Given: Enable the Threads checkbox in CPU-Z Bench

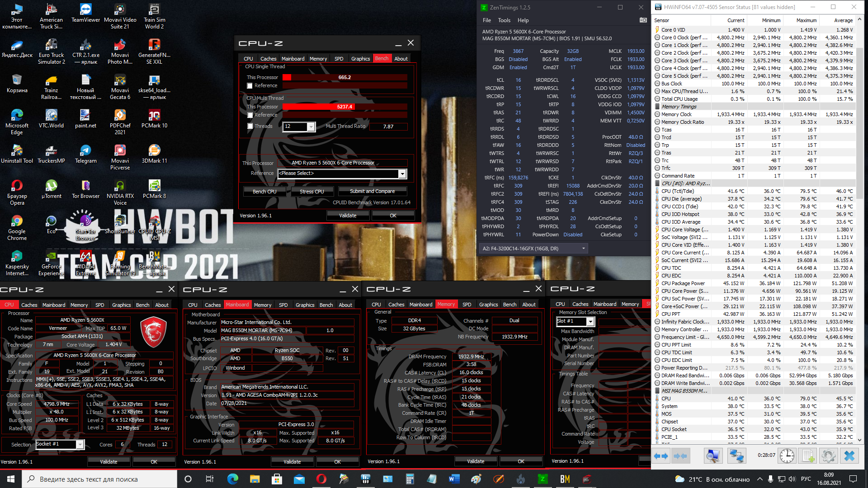Looking at the screenshot, I should 250,127.
